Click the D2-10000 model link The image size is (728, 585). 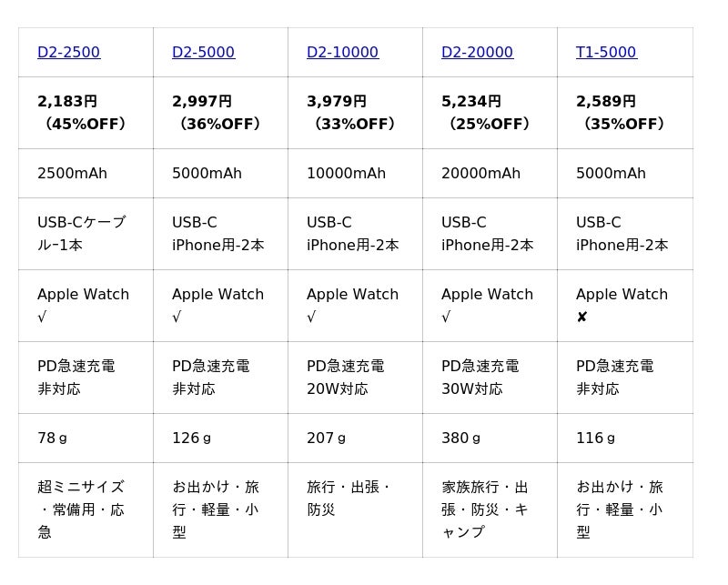pos(342,53)
